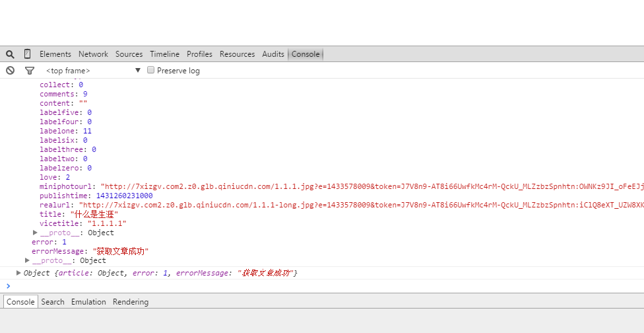Click the labelfour: 0 property row
The height and width of the screenshot is (333, 644).
pyautogui.click(x=66, y=122)
